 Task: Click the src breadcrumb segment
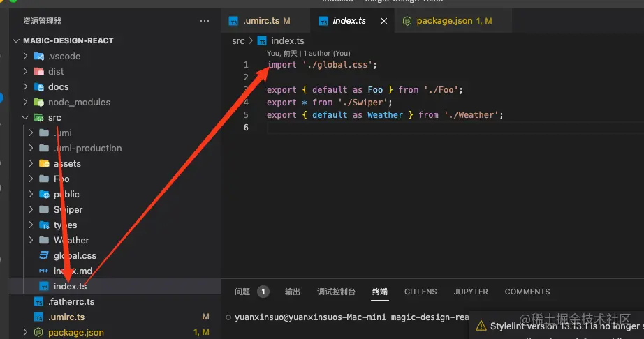(x=238, y=40)
